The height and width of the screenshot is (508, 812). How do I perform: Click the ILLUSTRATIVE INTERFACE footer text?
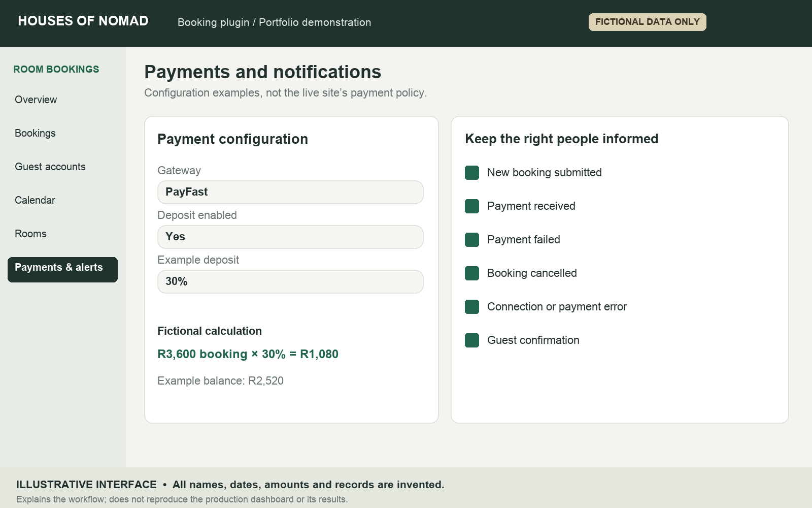pos(230,485)
